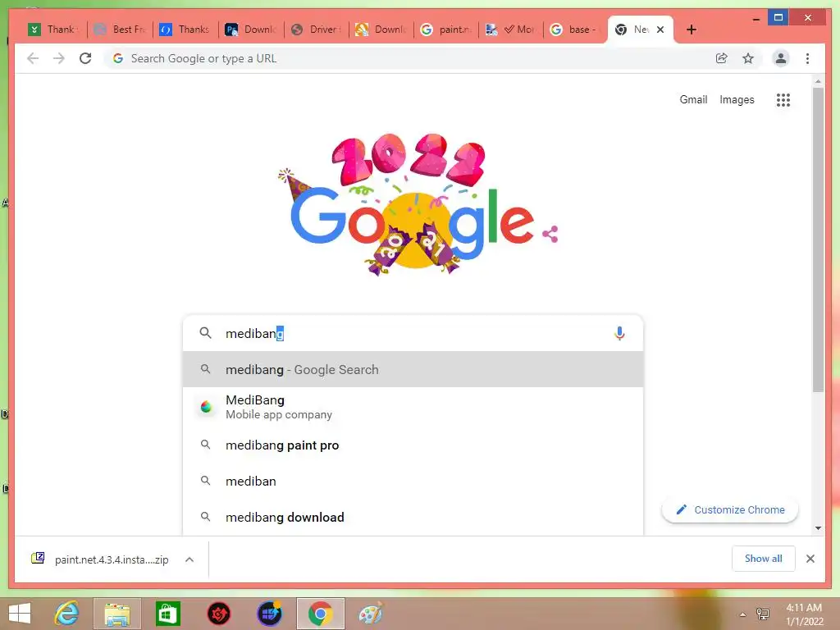Switch to the orange-icon 'Downl' tab
The height and width of the screenshot is (630, 840).
(382, 30)
